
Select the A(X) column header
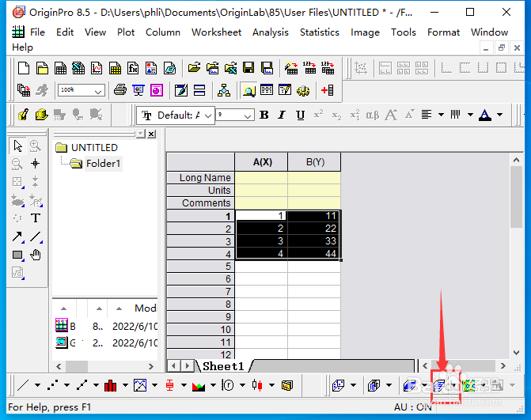pyautogui.click(x=261, y=162)
